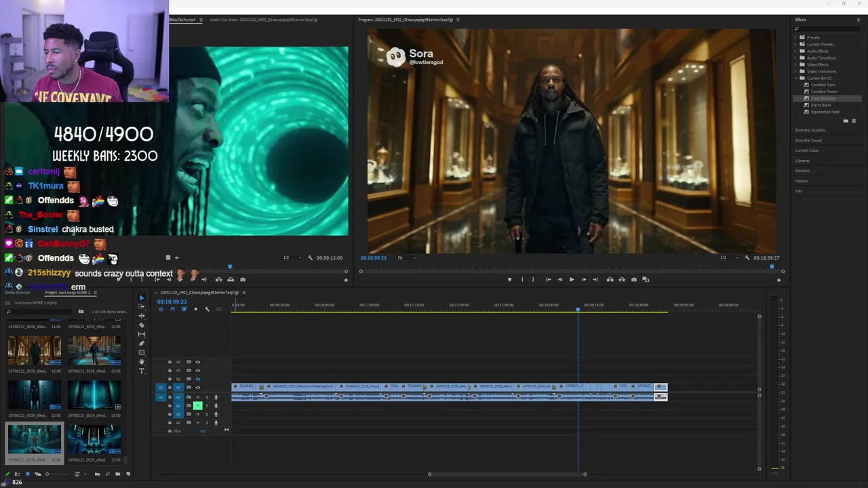Open Effects panel menu
Image resolution: width=868 pixels, height=488 pixels.
(x=858, y=20)
